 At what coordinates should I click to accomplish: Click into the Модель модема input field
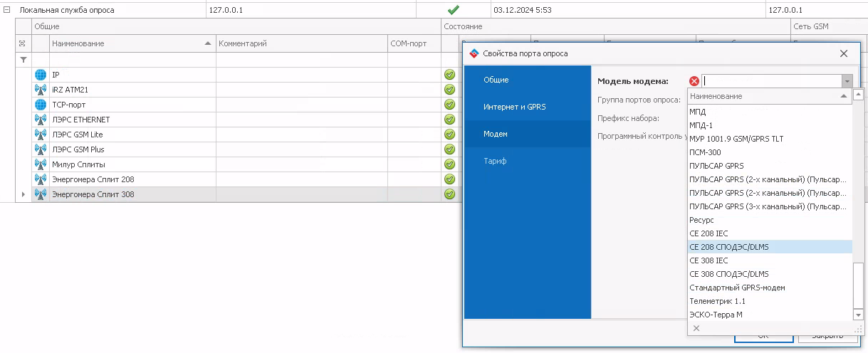pyautogui.click(x=771, y=81)
